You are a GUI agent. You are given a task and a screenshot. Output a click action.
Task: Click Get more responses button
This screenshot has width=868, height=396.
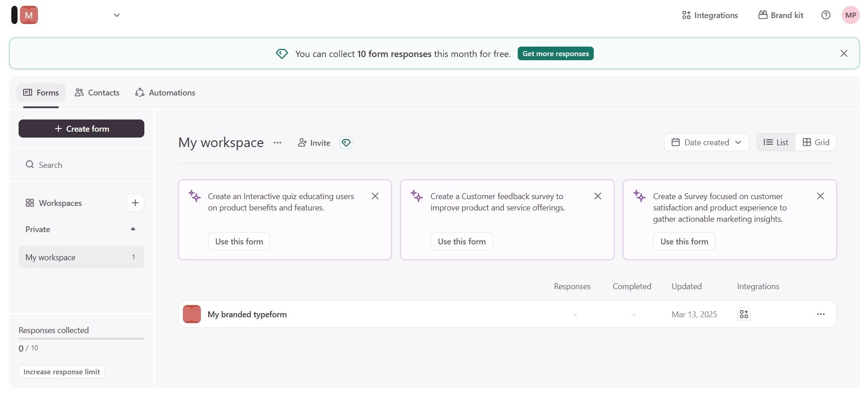(555, 53)
